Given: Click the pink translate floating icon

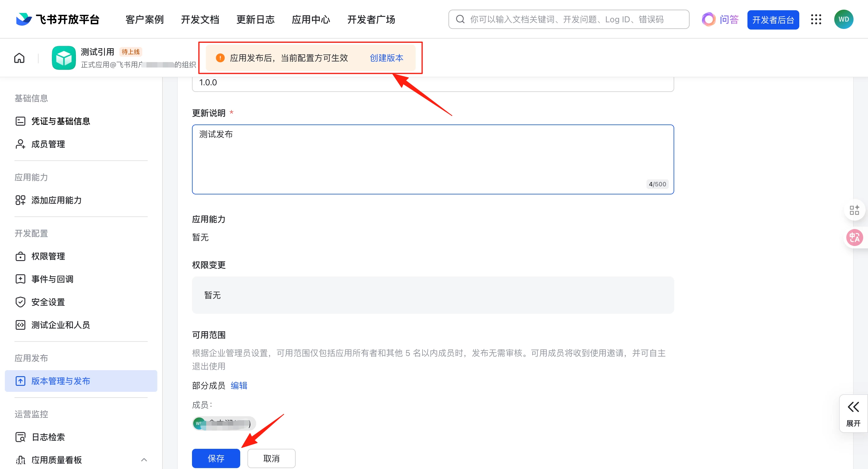Looking at the screenshot, I should pyautogui.click(x=854, y=238).
